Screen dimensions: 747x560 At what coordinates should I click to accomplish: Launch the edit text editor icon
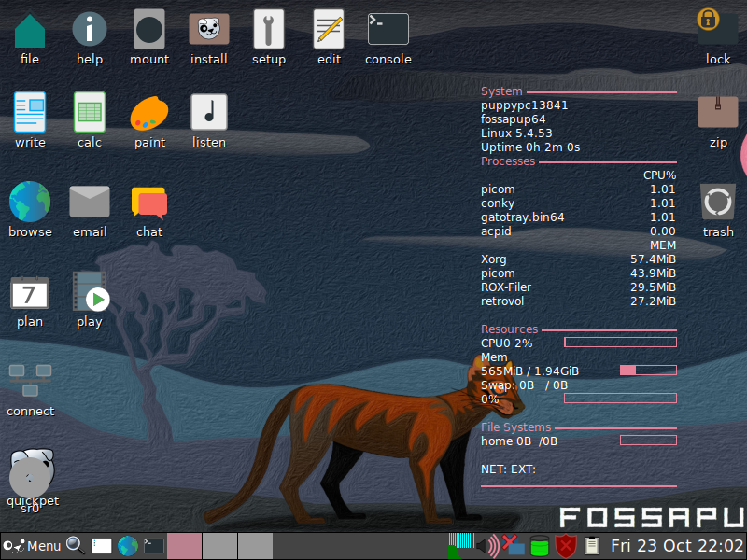pos(329,30)
